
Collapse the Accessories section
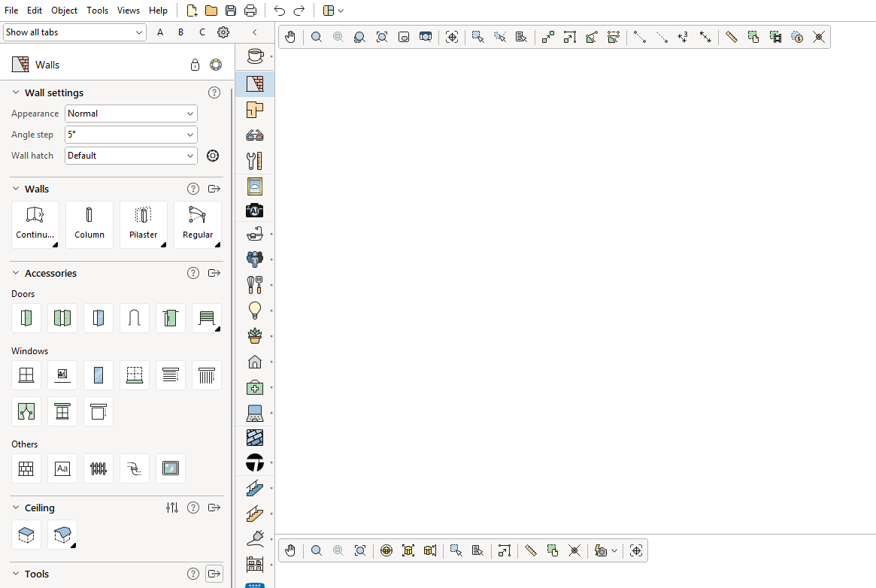pos(16,273)
